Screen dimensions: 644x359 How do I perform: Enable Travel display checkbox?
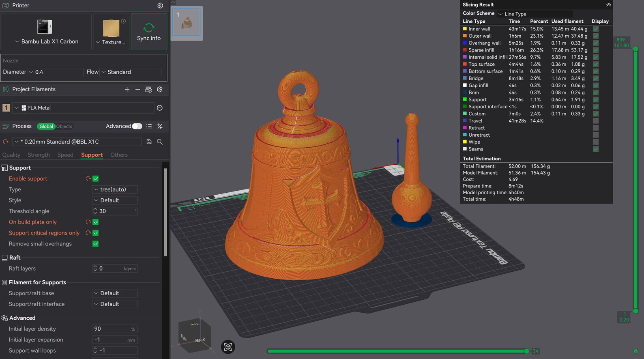[x=596, y=121]
